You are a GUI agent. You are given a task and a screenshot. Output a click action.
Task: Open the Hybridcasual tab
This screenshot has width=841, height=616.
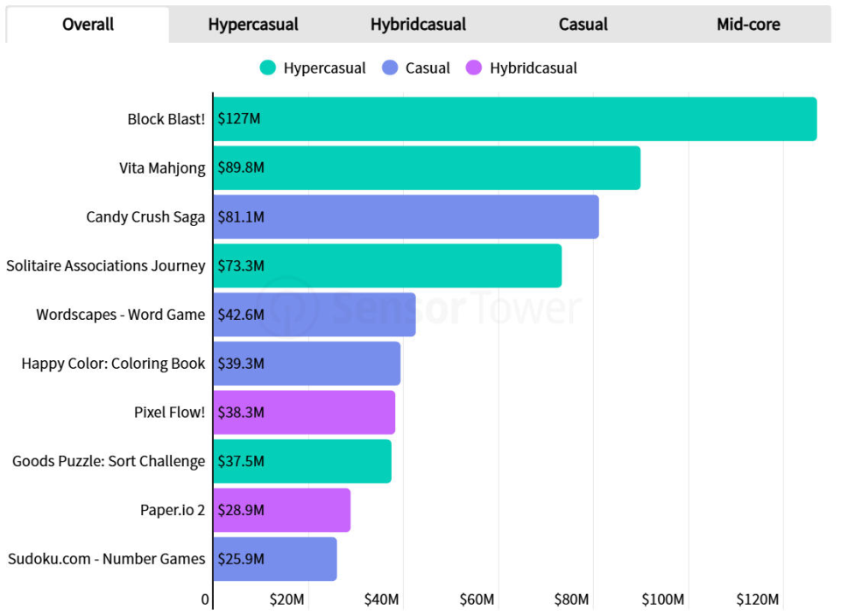click(x=418, y=25)
